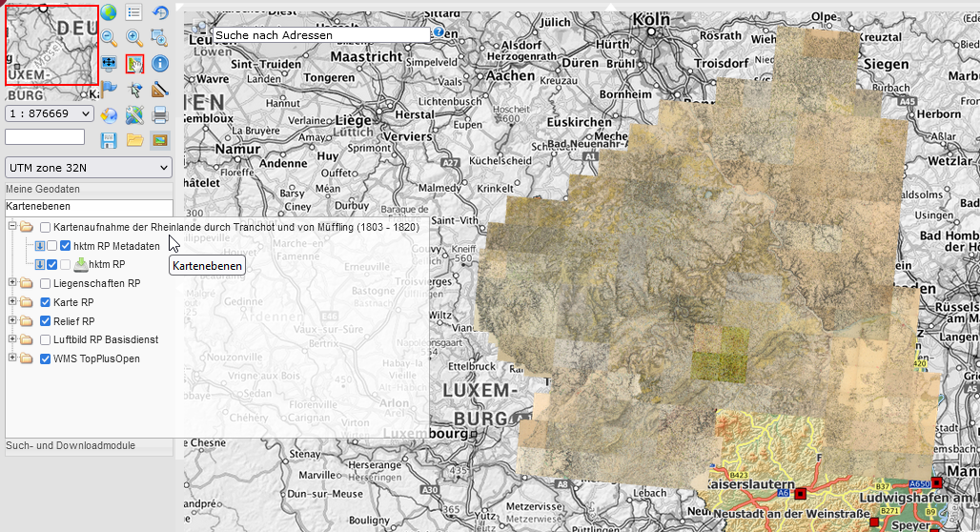Select the measure distance ruler tool
980x532 pixels.
click(160, 90)
